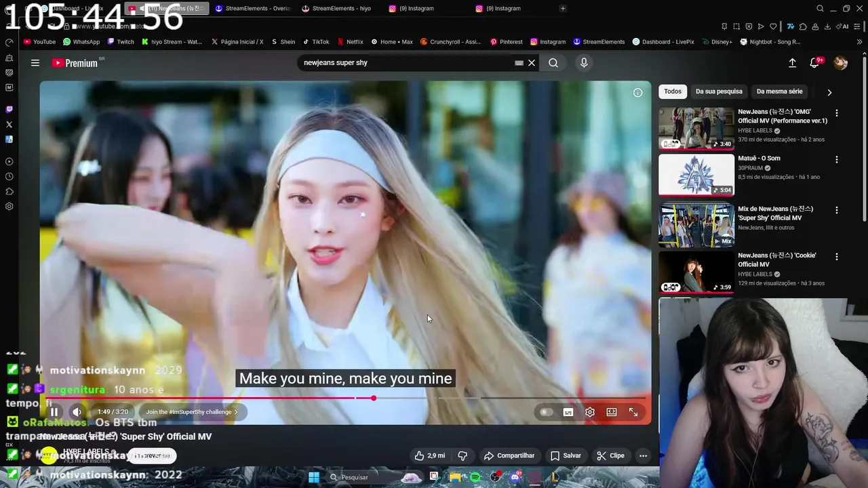Open more actions under the video
The image size is (868, 488).
[643, 455]
